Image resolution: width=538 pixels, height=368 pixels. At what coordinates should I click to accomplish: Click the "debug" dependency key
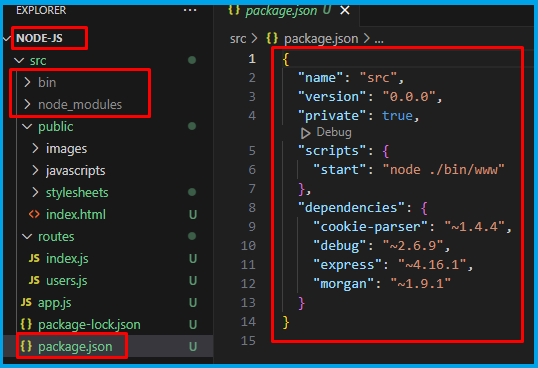(340, 246)
